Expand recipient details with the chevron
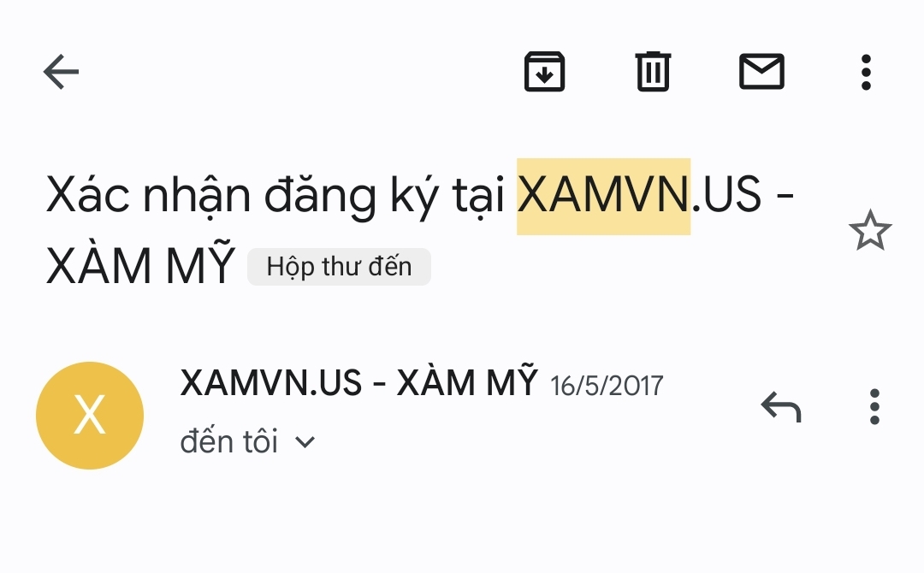Image resolution: width=924 pixels, height=573 pixels. (305, 441)
